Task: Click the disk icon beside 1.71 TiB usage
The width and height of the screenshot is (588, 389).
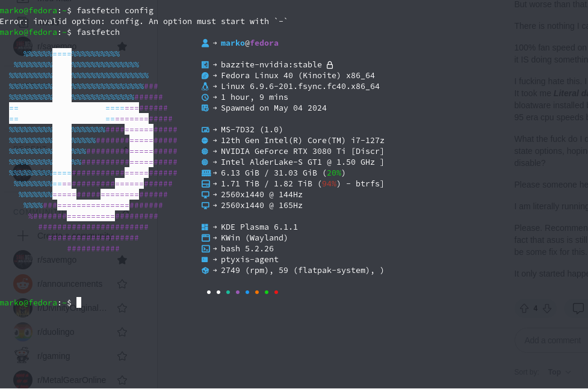Action: coord(205,184)
